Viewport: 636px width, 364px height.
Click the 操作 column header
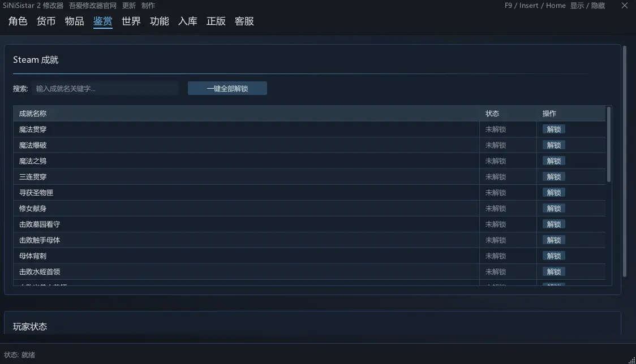[549, 114]
